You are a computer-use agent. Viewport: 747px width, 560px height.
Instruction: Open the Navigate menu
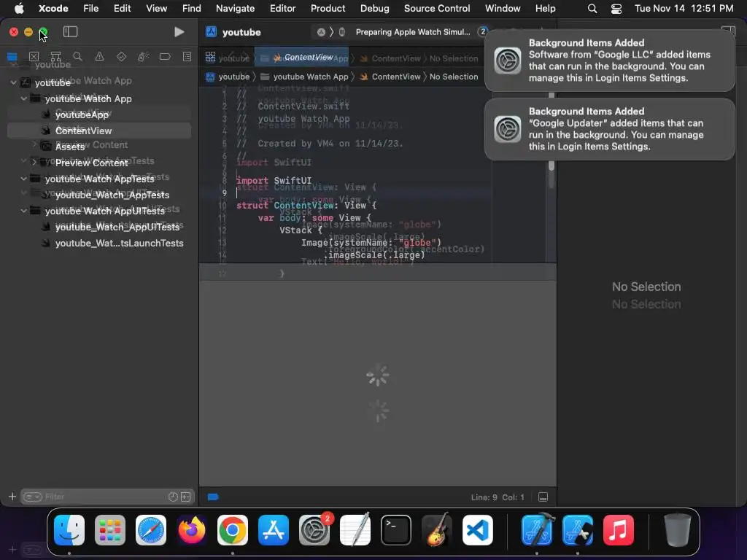pos(235,8)
